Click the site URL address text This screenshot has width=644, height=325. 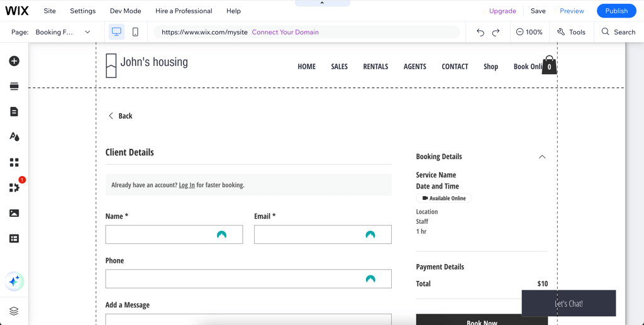[204, 32]
